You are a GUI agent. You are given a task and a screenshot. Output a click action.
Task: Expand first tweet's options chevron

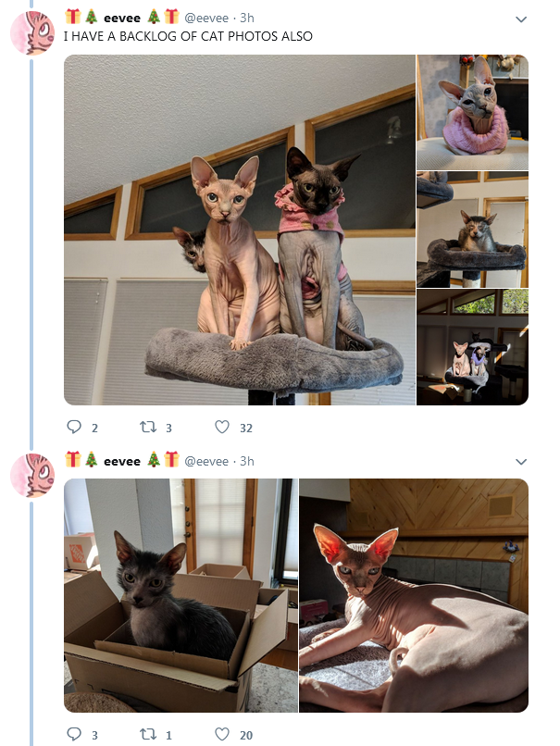click(521, 19)
